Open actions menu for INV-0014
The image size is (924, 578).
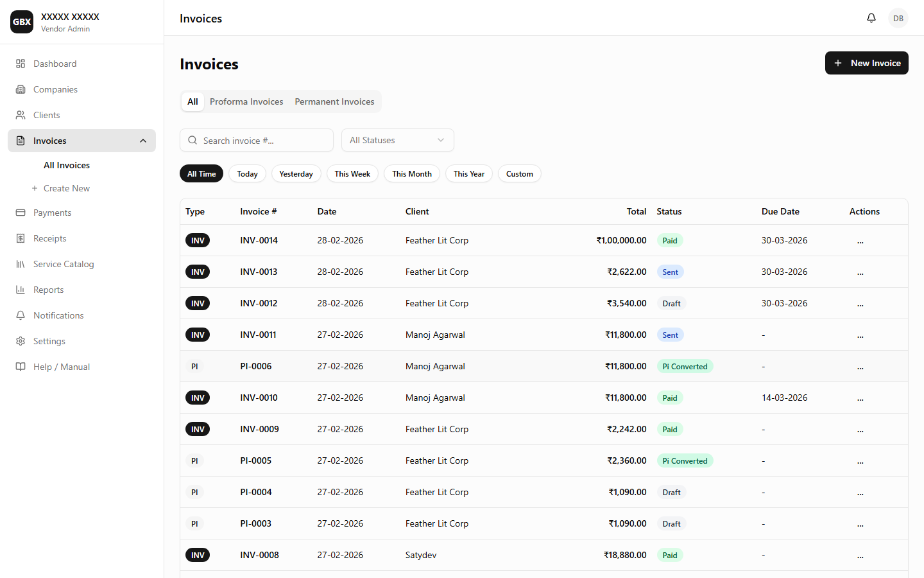(x=860, y=241)
